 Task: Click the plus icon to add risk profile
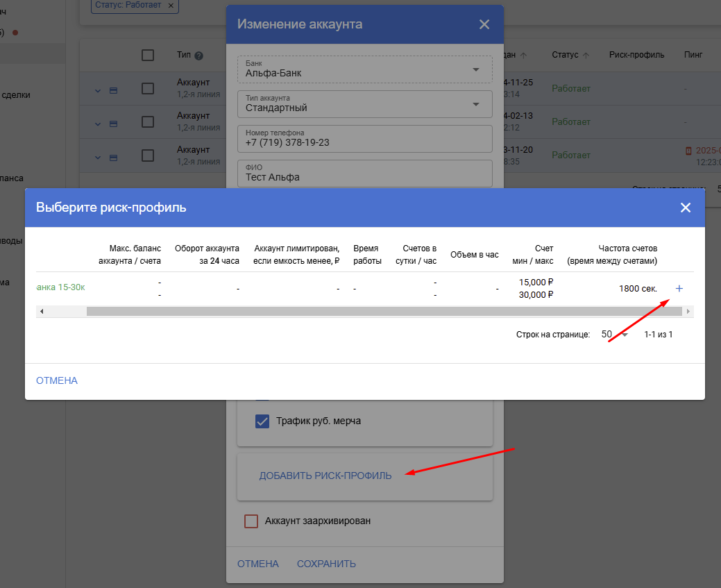pyautogui.click(x=679, y=289)
